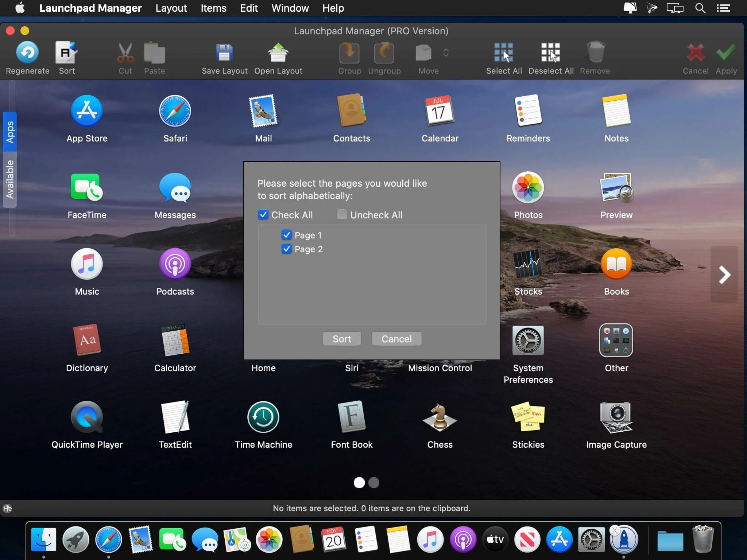Click the Save Layout floppy icon
The height and width of the screenshot is (560, 747).
pyautogui.click(x=224, y=53)
